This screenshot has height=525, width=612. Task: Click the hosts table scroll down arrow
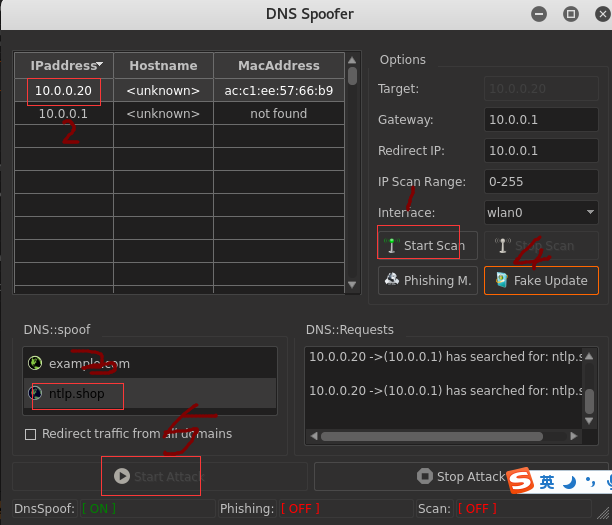point(351,285)
